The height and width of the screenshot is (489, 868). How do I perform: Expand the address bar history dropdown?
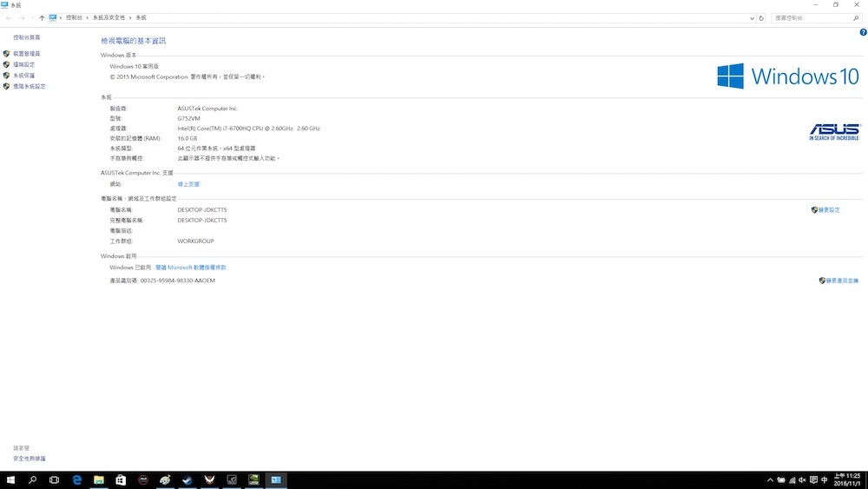(x=752, y=18)
